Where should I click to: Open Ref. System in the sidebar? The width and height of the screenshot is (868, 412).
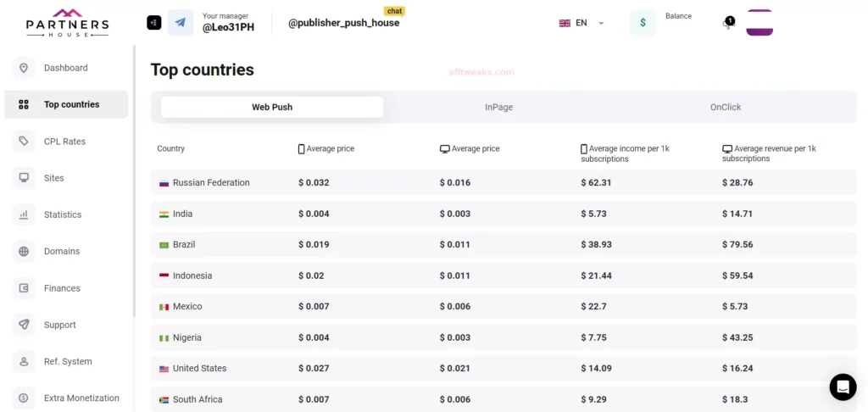68,361
